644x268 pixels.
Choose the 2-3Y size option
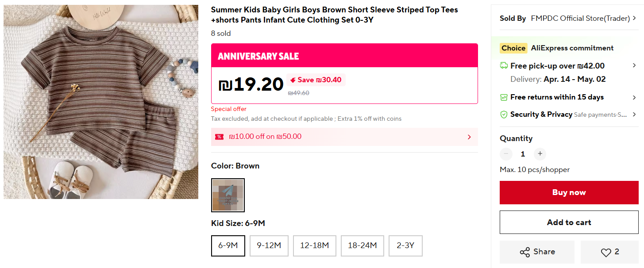405,245
